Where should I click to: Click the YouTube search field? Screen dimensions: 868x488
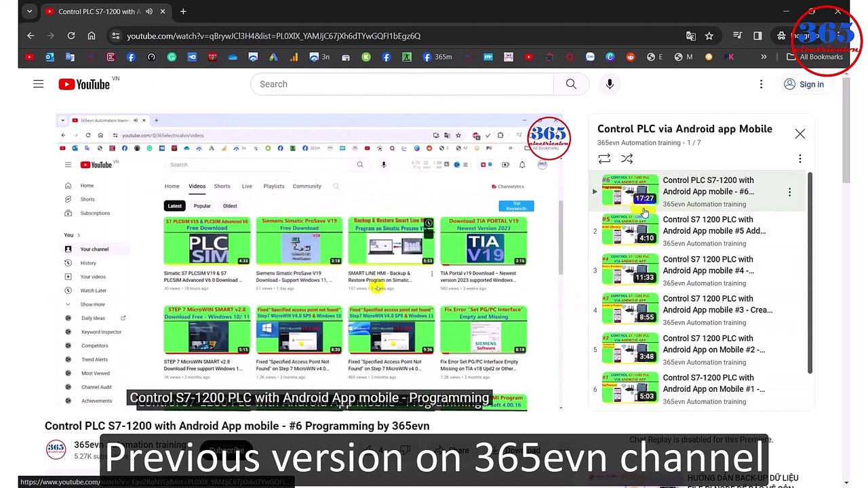click(x=402, y=84)
